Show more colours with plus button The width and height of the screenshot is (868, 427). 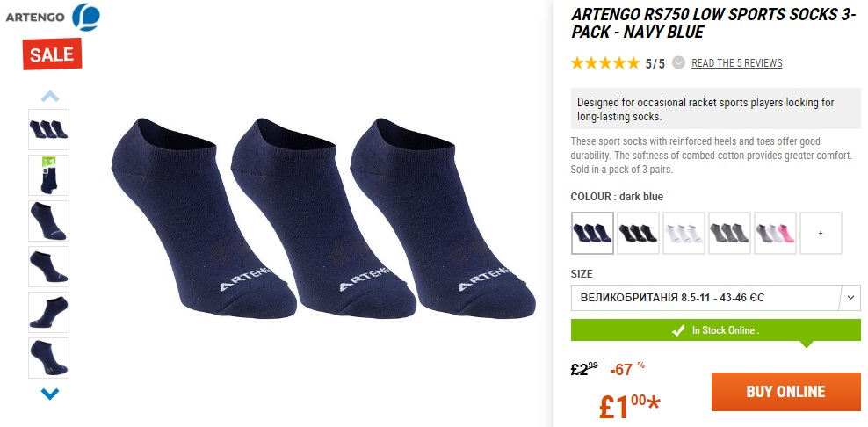(821, 234)
